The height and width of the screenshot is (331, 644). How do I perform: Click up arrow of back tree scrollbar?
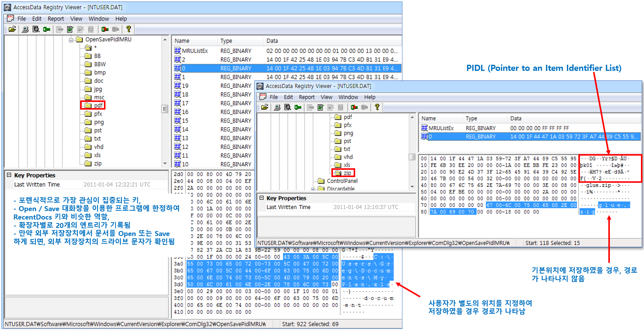click(x=165, y=39)
